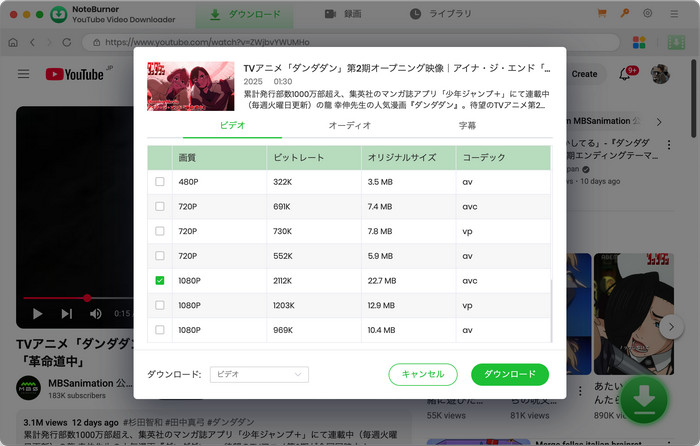Click the MBSanimation channel name link
Image resolution: width=700 pixels, height=446 pixels.
90,383
